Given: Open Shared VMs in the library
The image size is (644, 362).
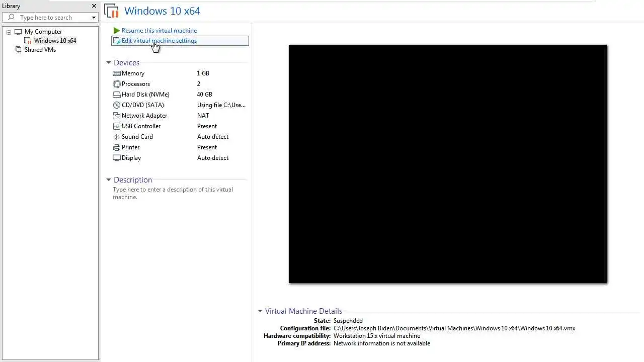Looking at the screenshot, I should [40, 50].
